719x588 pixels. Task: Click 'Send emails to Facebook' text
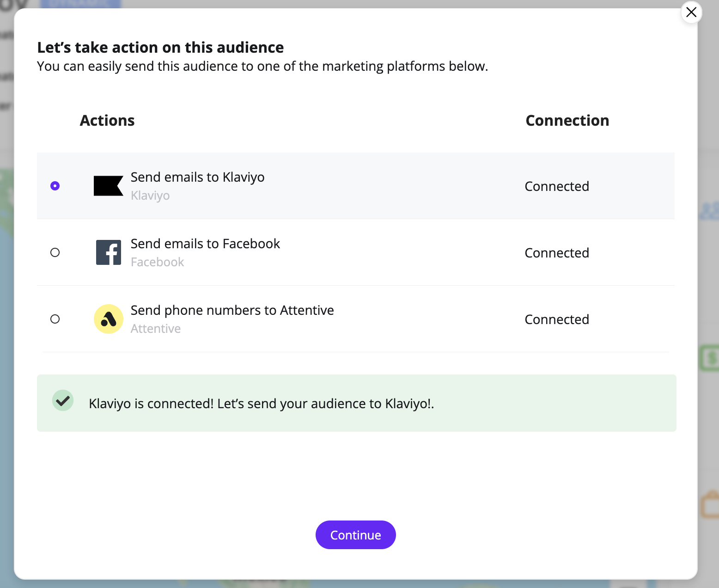tap(206, 244)
